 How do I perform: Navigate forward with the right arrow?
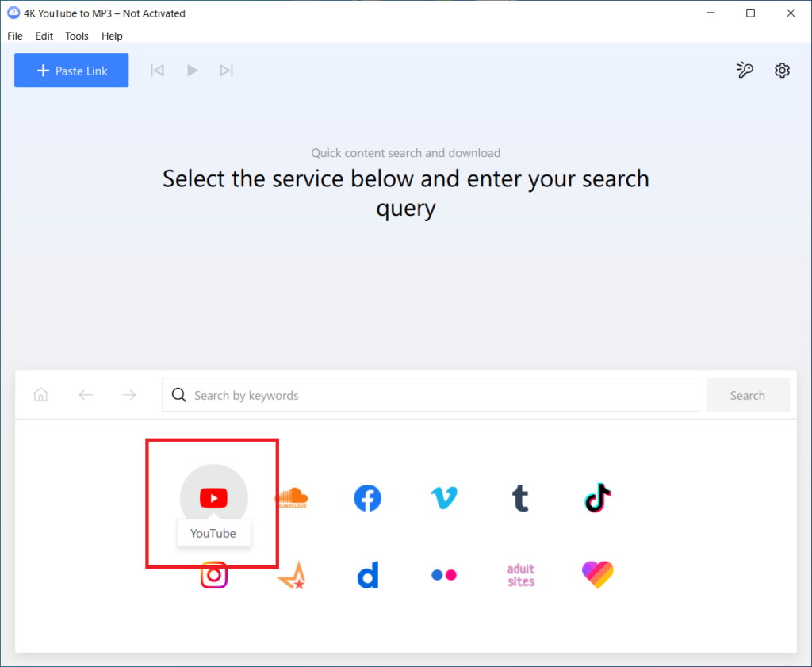[x=129, y=395]
